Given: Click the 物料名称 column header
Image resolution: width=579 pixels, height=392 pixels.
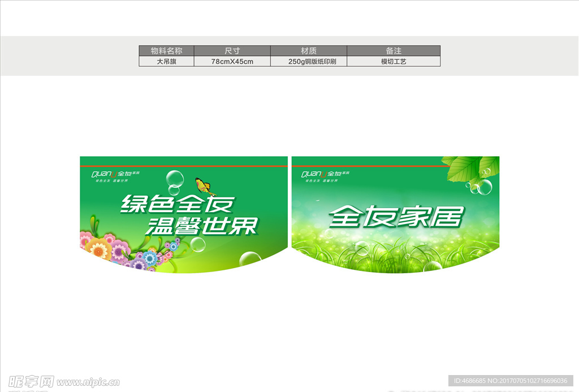Looking at the screenshot, I should click(x=166, y=50).
